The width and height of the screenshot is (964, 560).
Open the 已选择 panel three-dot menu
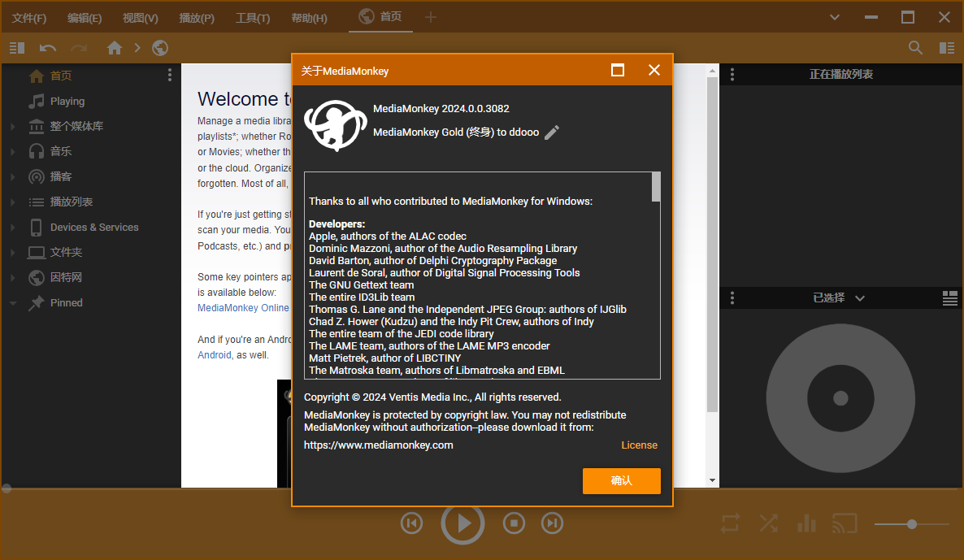point(732,298)
